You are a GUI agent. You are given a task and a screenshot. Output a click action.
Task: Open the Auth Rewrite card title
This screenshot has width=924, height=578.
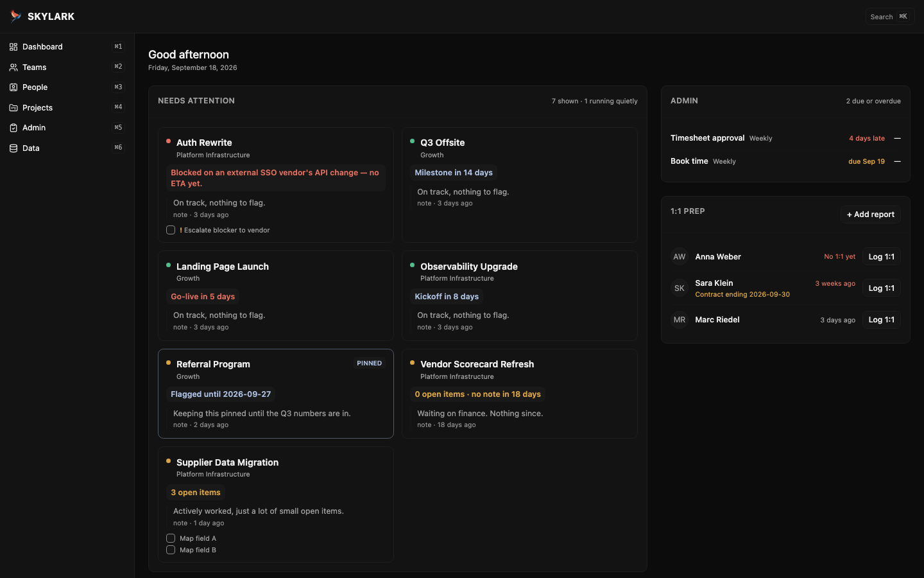[x=204, y=143]
